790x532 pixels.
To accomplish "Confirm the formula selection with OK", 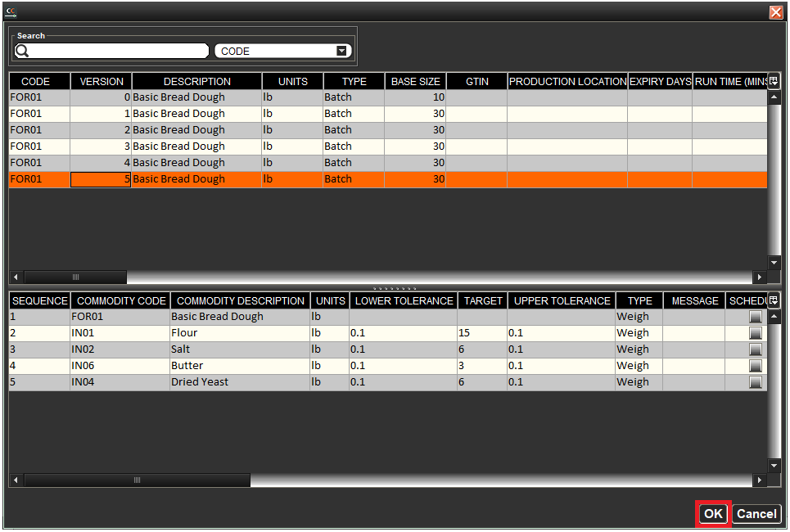I will tap(711, 513).
